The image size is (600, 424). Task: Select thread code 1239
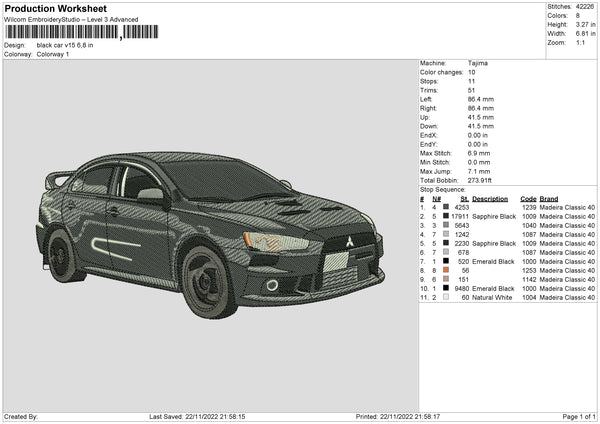pyautogui.click(x=529, y=207)
